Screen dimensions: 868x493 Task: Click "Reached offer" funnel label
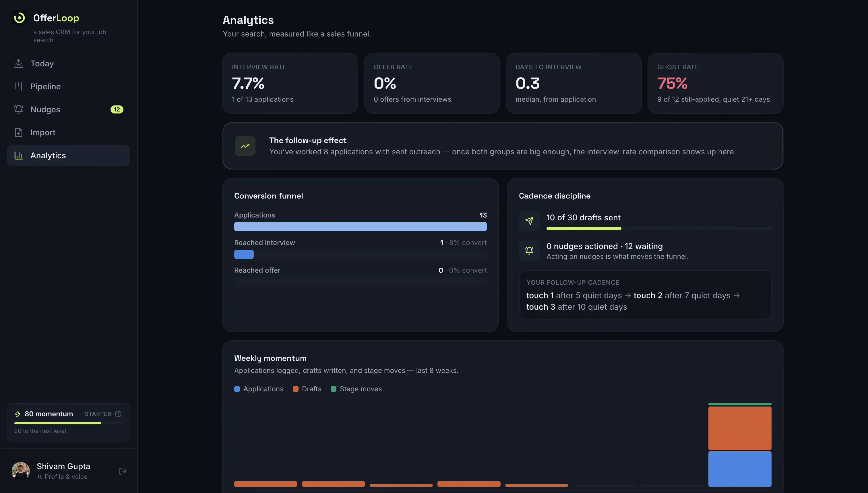257,270
